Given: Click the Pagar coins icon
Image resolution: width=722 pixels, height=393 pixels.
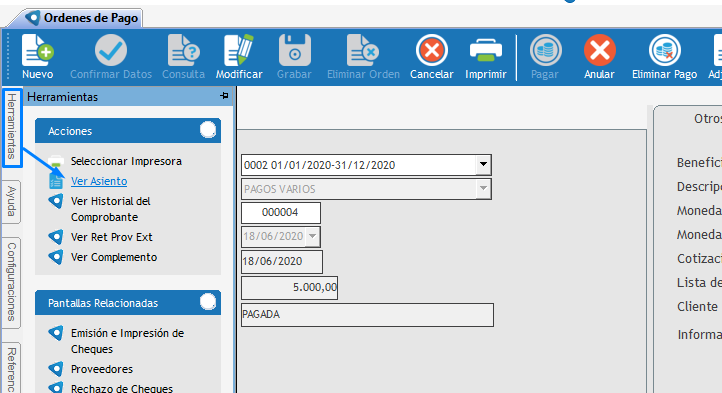Looking at the screenshot, I should coord(545,50).
